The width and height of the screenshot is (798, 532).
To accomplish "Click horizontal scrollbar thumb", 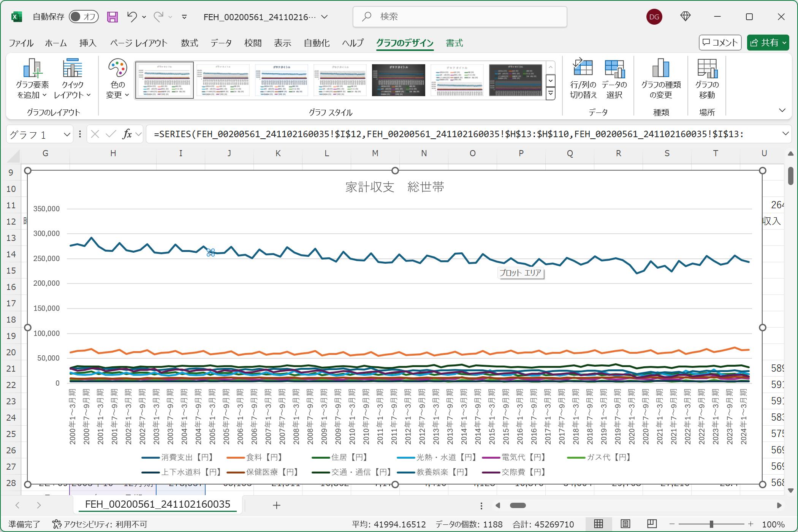I will pos(518,505).
